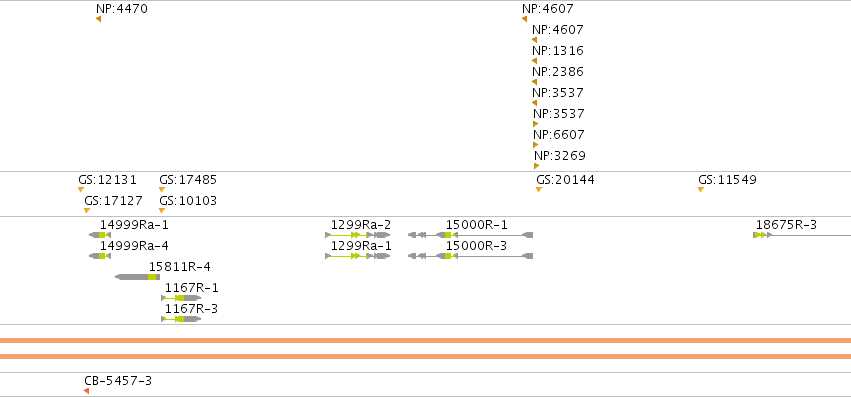The image size is (851, 397).
Task: Click the 1167R-1 transcript glyph
Action: click(181, 298)
